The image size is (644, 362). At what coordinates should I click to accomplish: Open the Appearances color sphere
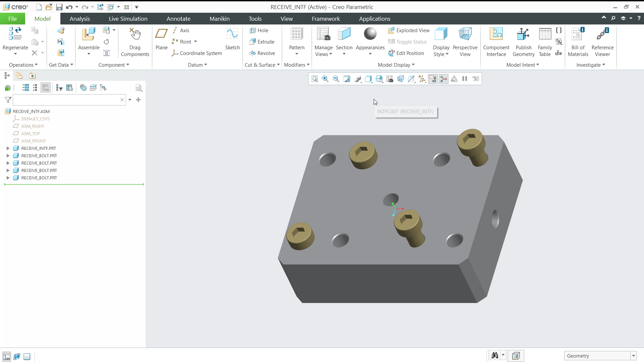370,34
